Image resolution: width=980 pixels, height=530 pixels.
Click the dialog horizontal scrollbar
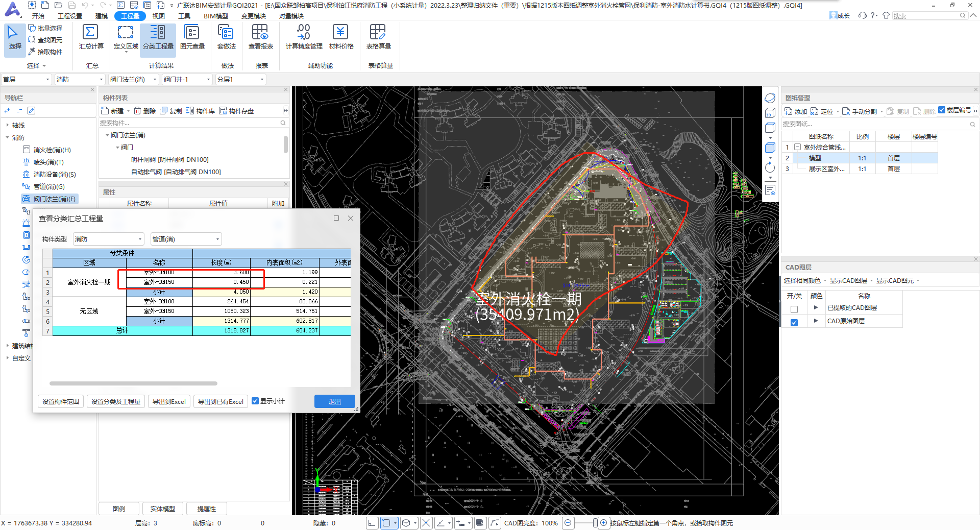[133, 383]
